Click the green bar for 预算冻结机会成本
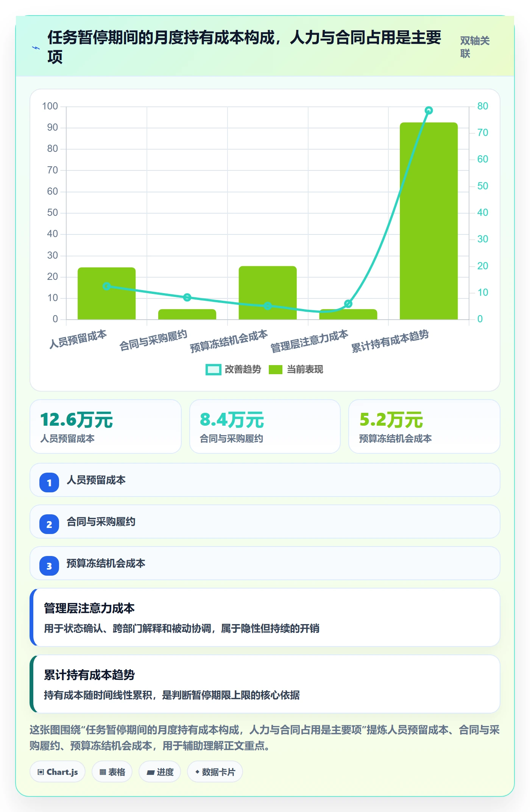The image size is (530, 812). click(x=268, y=293)
